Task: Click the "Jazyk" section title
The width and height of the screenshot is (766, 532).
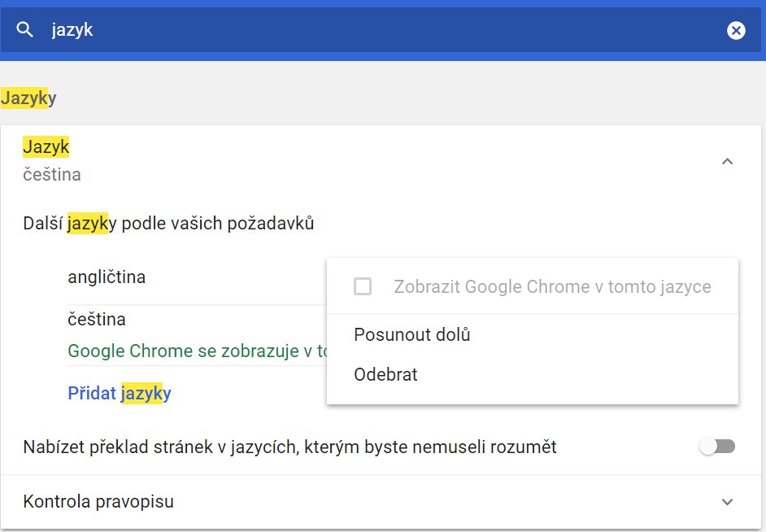Action: 46,147
